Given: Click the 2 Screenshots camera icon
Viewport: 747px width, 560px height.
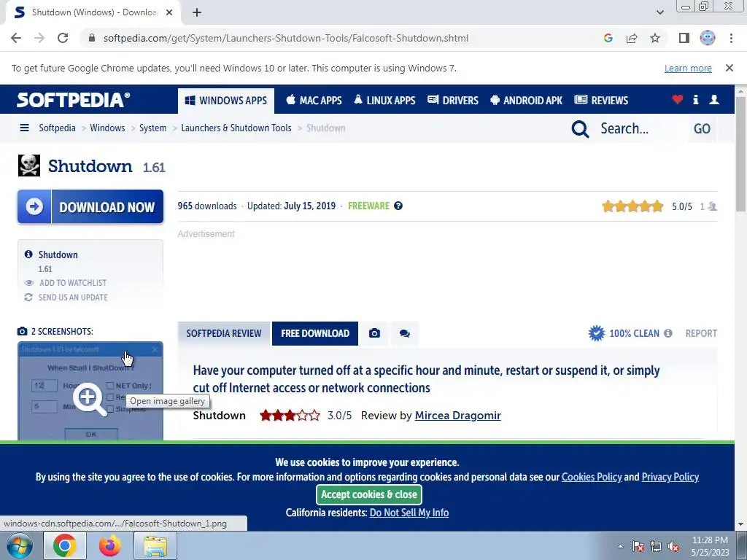Looking at the screenshot, I should (x=23, y=332).
